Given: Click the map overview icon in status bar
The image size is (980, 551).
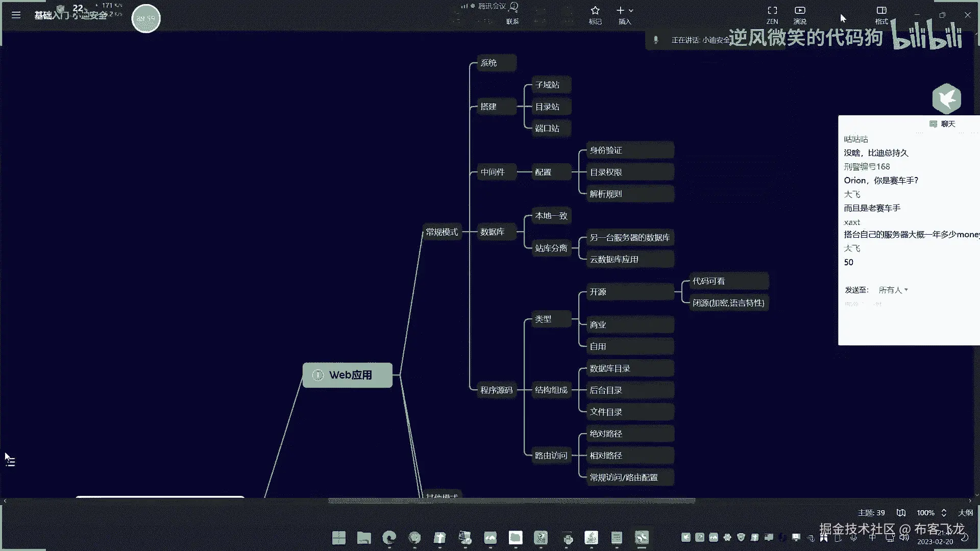Looking at the screenshot, I should 901,513.
